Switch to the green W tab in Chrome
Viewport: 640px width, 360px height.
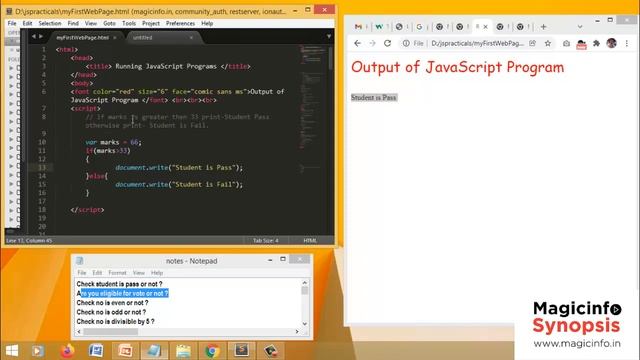379,27
